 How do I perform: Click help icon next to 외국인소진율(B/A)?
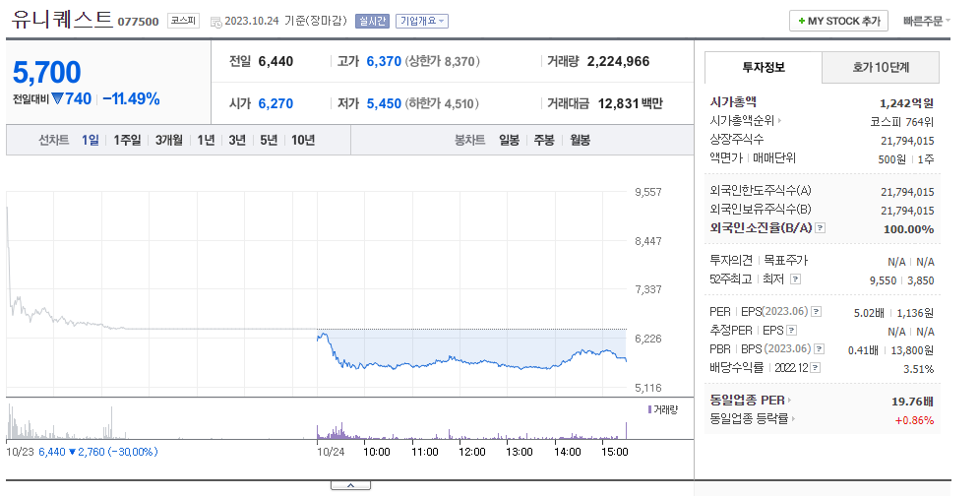point(821,228)
